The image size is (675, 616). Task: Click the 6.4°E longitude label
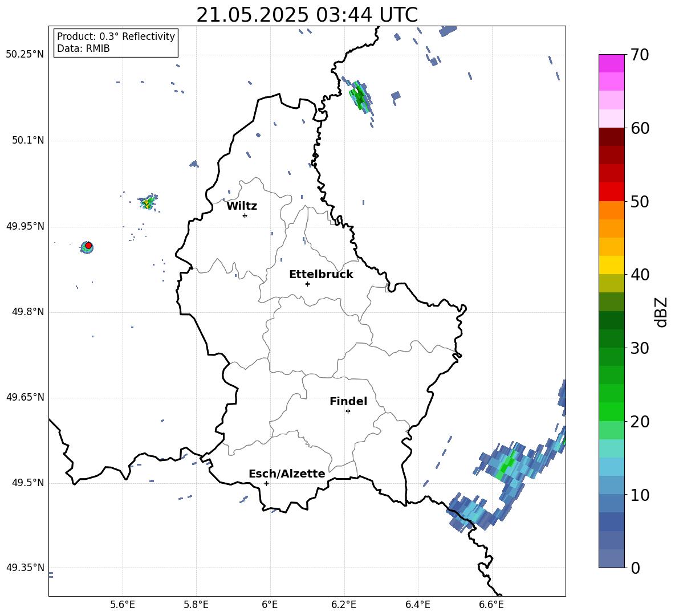click(417, 605)
